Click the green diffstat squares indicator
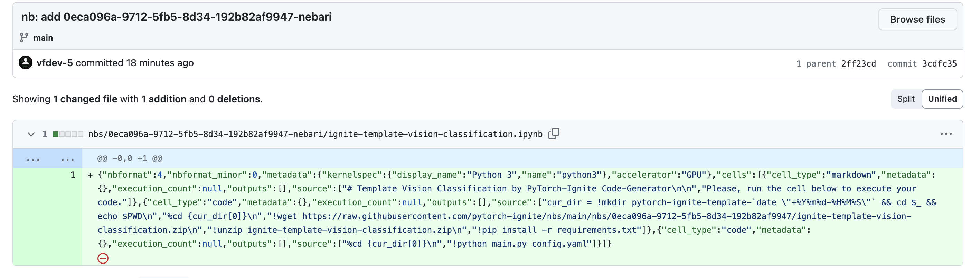 point(68,134)
